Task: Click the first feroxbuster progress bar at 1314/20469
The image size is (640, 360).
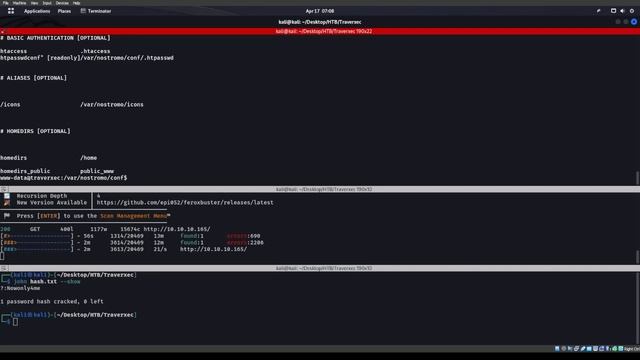Action: coord(37,236)
